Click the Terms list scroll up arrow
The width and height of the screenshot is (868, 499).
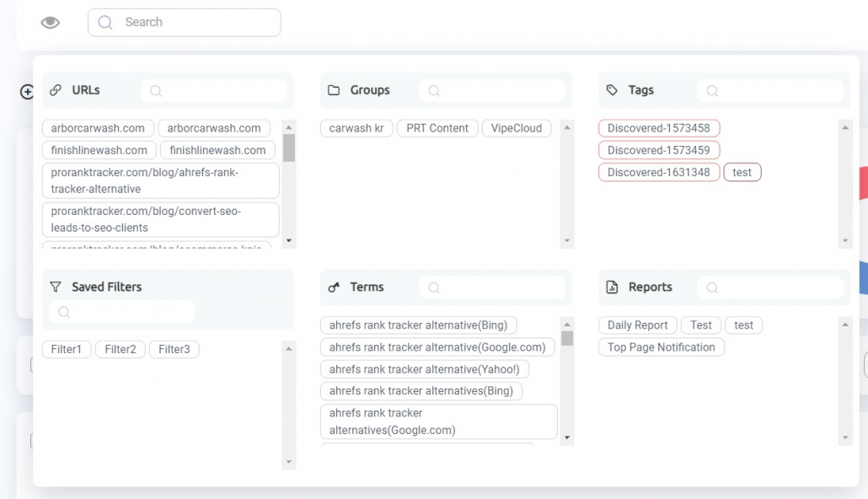[567, 324]
